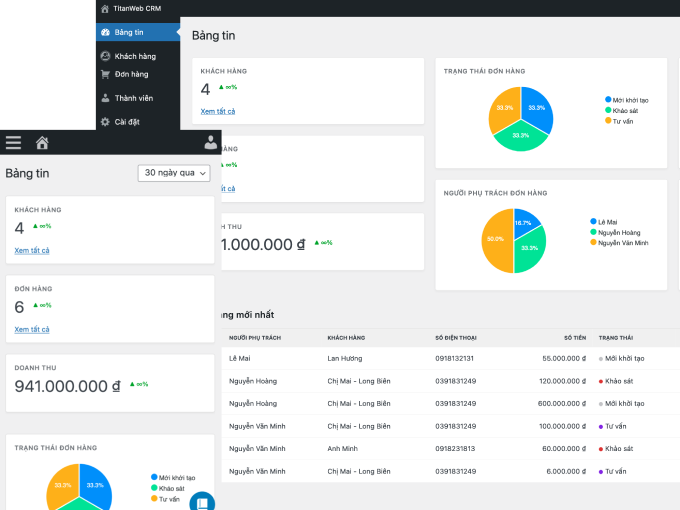680x510 pixels.
Task: Toggle Mới khởi tạo legend in desktop status chart
Action: point(627,100)
